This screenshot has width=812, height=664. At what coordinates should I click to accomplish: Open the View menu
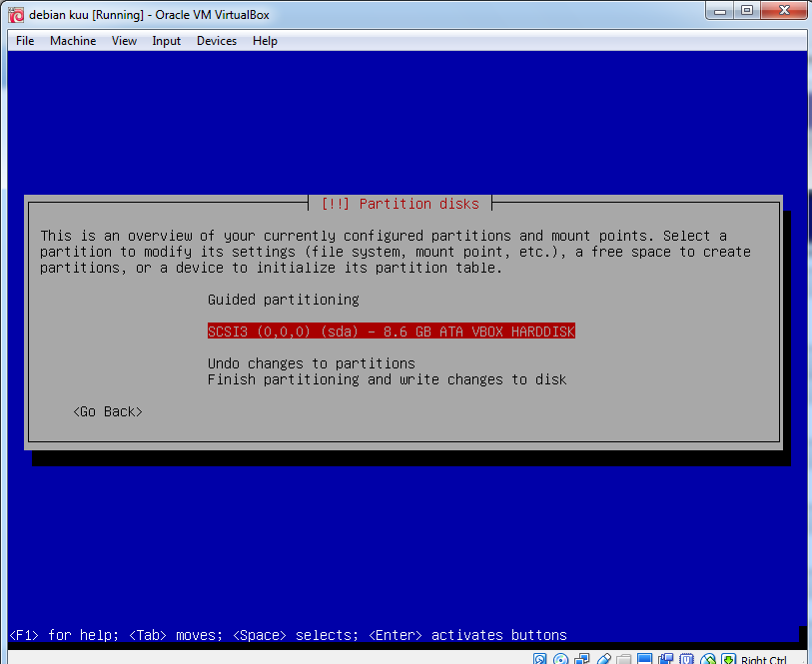(124, 41)
